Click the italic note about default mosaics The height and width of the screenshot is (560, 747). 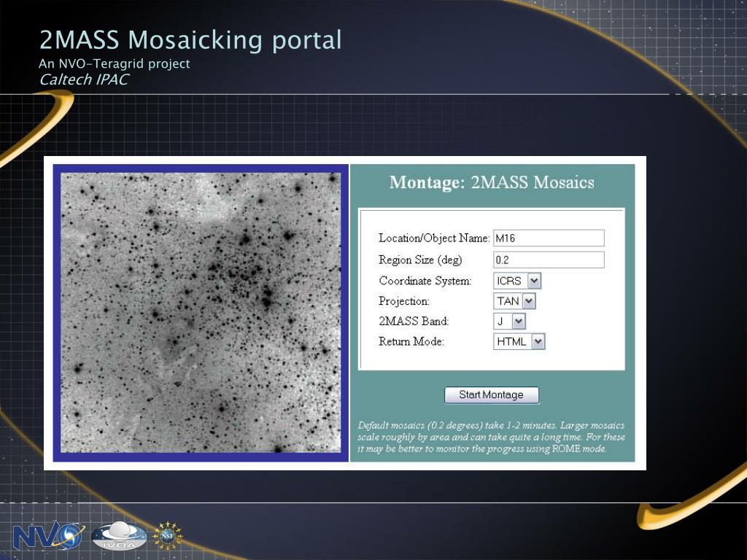491,437
